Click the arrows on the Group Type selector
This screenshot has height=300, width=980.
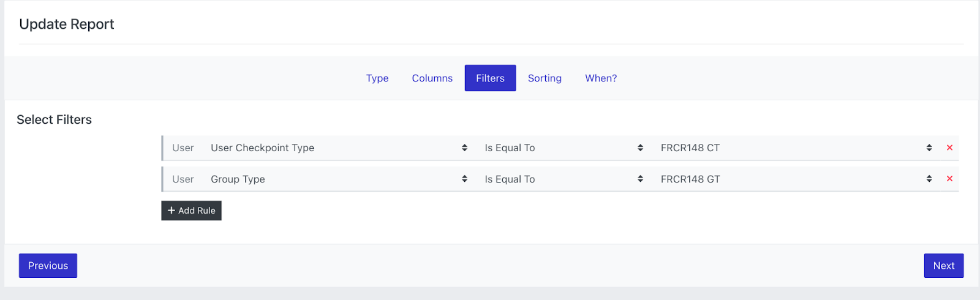tap(464, 179)
